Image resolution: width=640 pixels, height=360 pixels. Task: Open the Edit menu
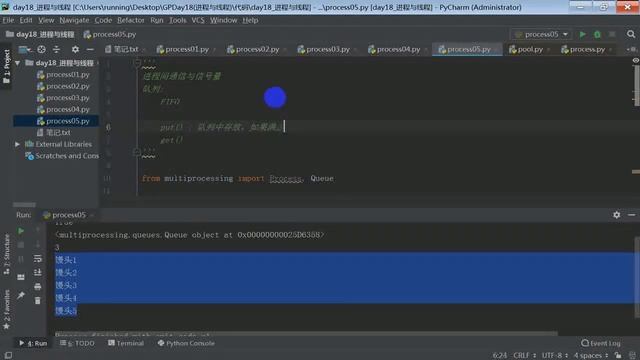point(26,20)
